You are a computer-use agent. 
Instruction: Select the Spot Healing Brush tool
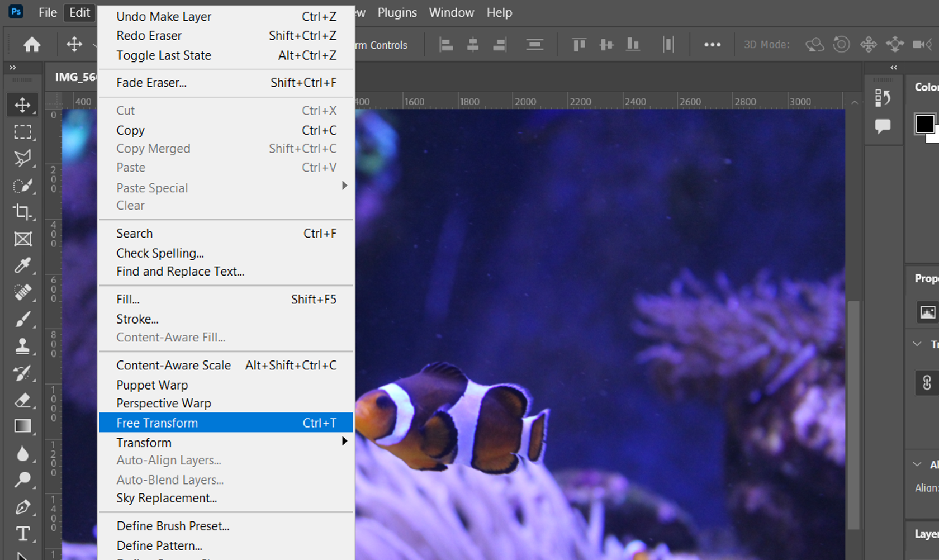pos(23,292)
